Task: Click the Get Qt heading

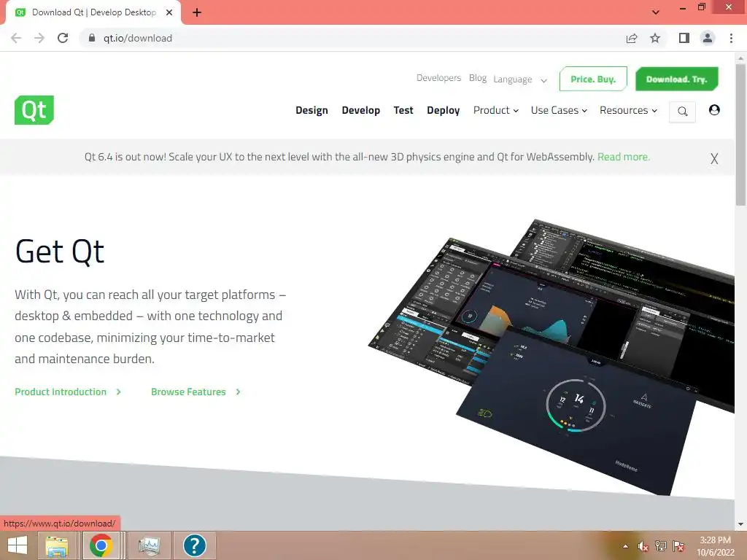Action: click(x=60, y=252)
